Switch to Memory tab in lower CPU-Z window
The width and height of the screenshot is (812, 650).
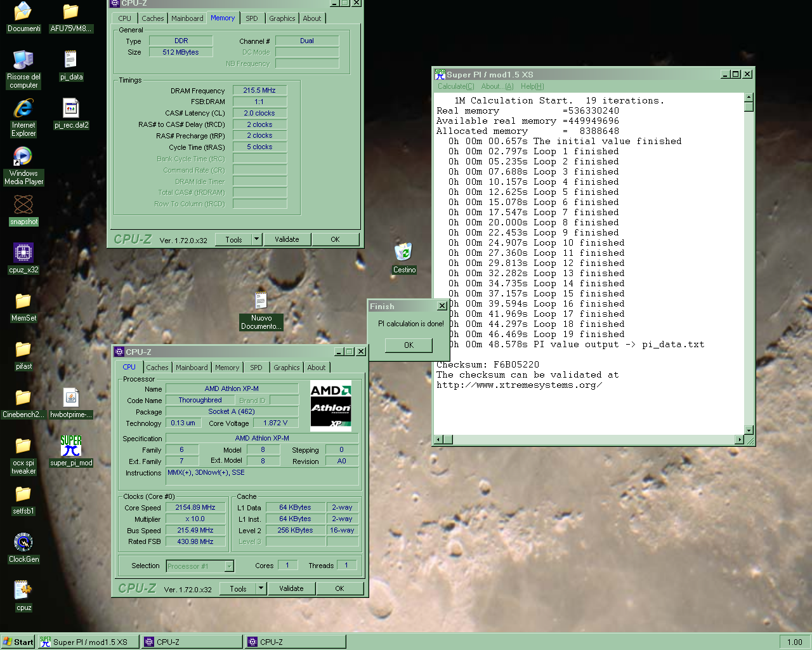[227, 368]
